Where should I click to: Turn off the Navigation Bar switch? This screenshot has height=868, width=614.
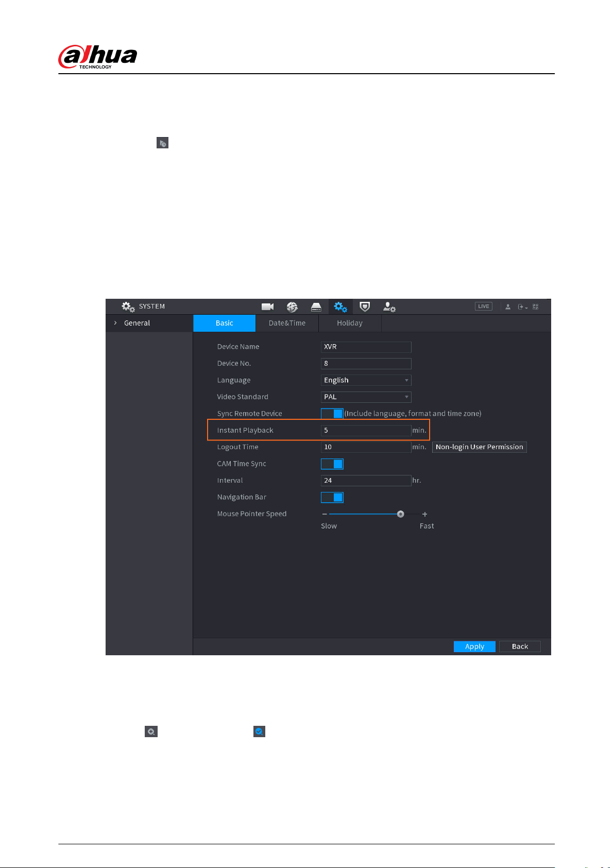(x=332, y=497)
